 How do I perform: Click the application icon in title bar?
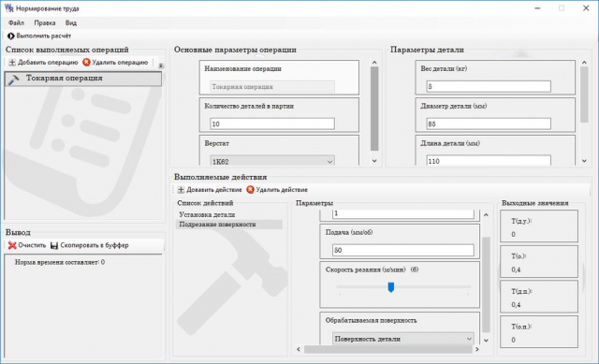[x=8, y=8]
